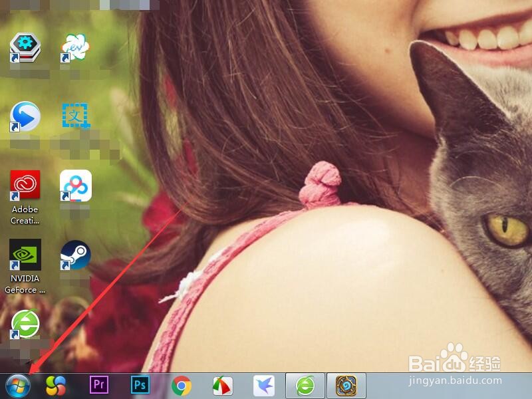
Task: Open the blue bird app in taskbar
Action: (x=263, y=386)
